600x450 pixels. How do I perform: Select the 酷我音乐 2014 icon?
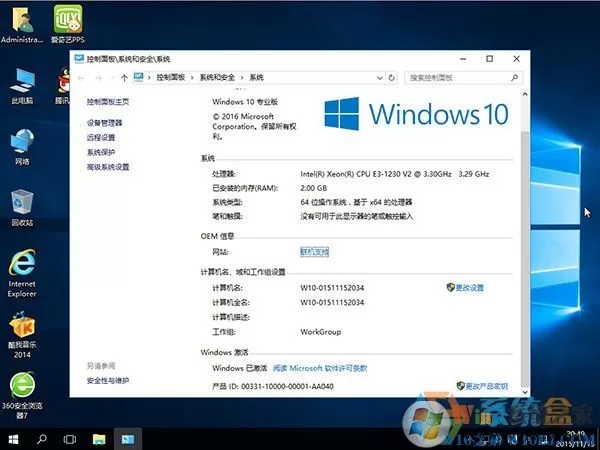click(x=22, y=335)
